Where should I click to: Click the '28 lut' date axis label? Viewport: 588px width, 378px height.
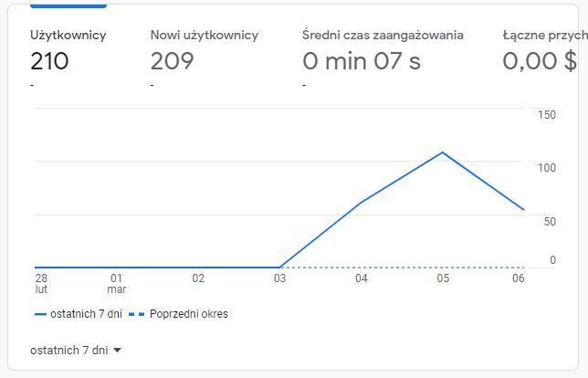tap(41, 283)
